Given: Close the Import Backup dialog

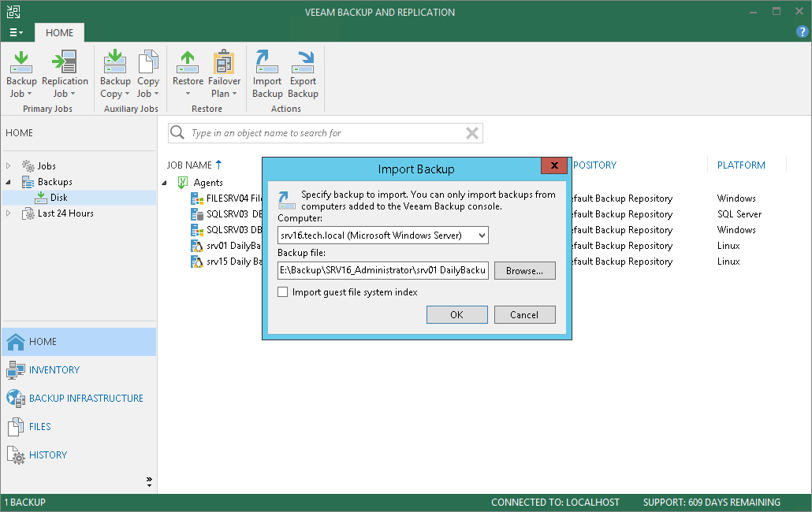Looking at the screenshot, I should click(x=554, y=165).
